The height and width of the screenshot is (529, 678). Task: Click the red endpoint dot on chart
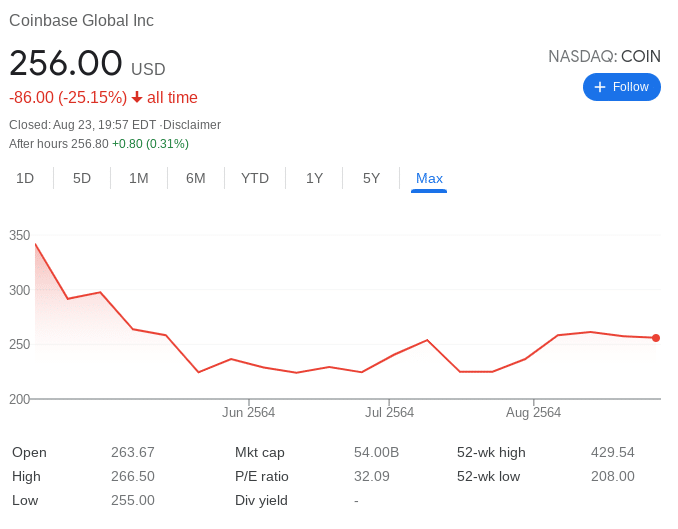click(656, 338)
